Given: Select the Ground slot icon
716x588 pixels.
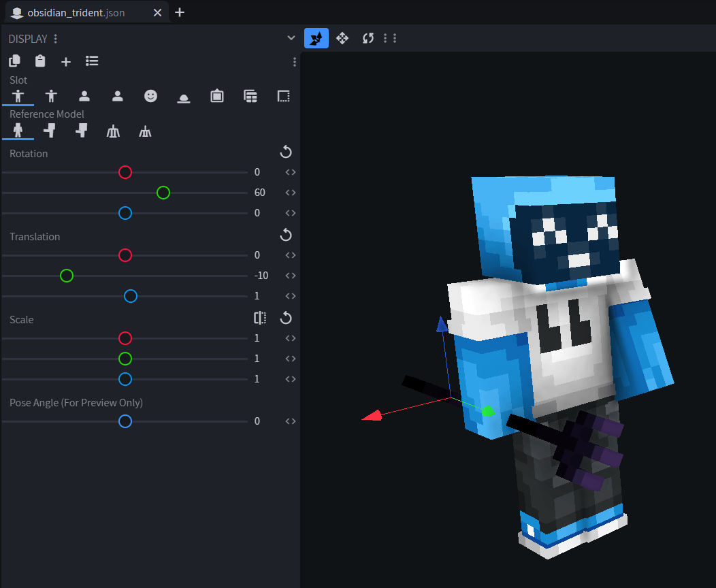Looking at the screenshot, I should pyautogui.click(x=184, y=98).
